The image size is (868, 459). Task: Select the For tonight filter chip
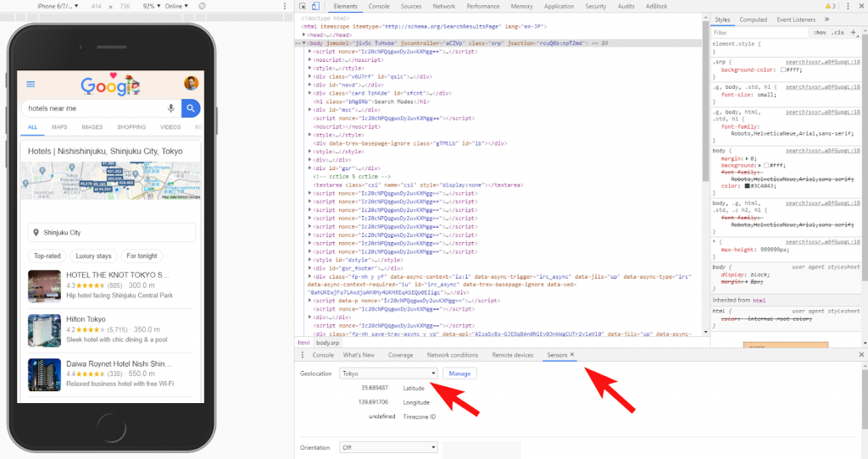(142, 256)
